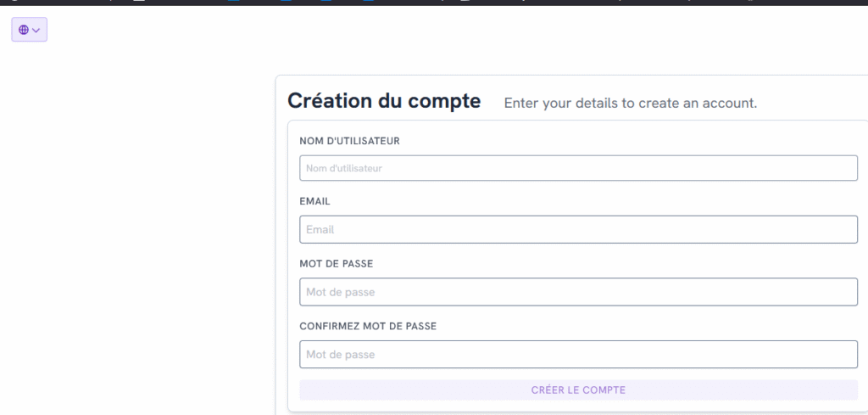Image resolution: width=868 pixels, height=415 pixels.
Task: Click the EMAIL field label
Action: pyautogui.click(x=314, y=202)
